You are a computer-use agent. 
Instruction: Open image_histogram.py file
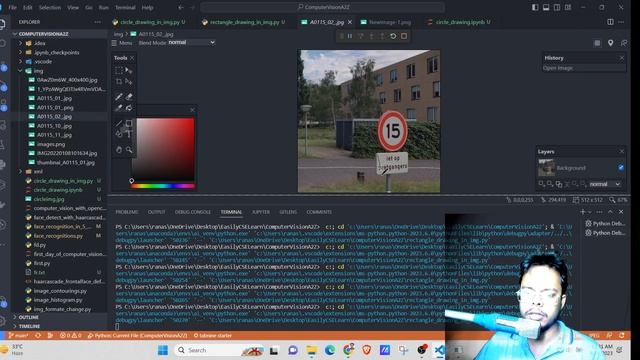[60, 300]
